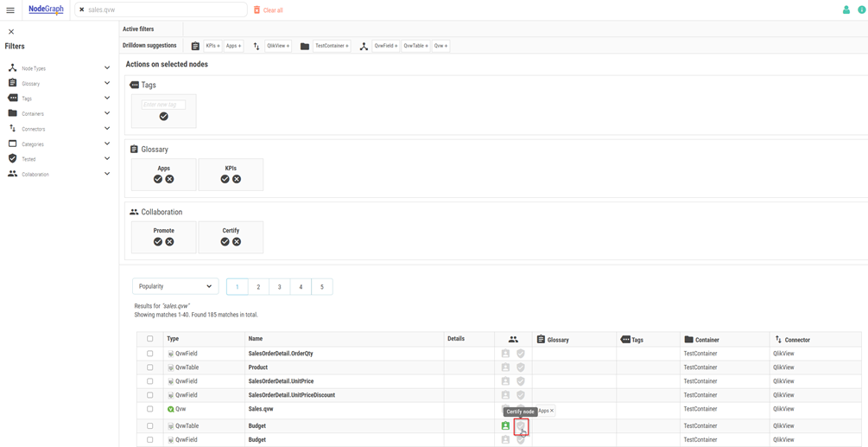Promote the Product table node

pyautogui.click(x=505, y=367)
